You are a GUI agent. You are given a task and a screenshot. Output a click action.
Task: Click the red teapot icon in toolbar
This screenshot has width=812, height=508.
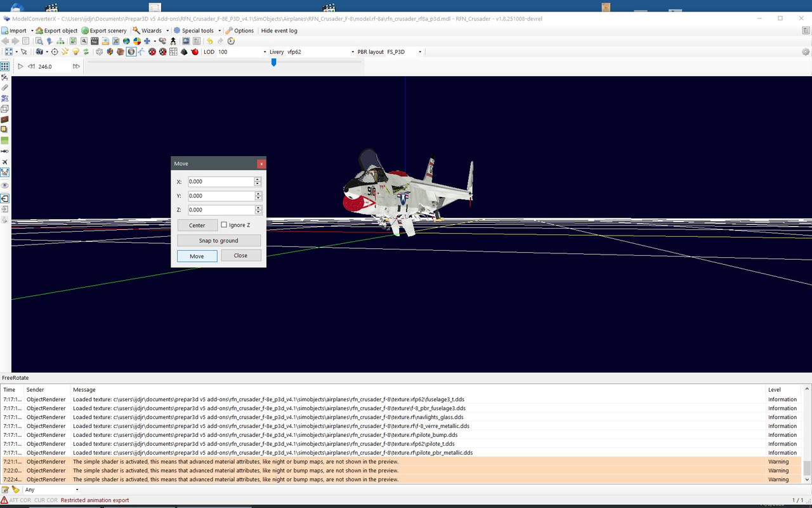(x=195, y=52)
